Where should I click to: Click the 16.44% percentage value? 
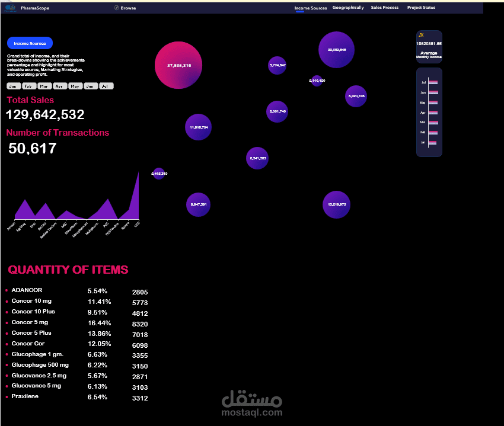point(100,323)
